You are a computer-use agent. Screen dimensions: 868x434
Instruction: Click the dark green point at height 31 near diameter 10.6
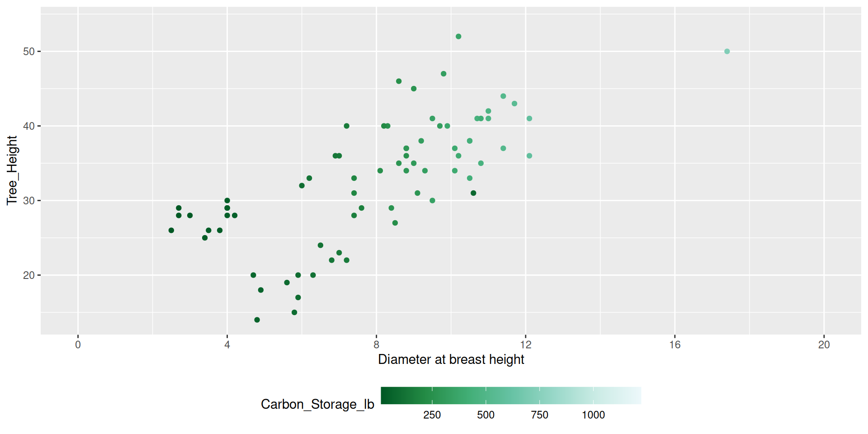(473, 193)
